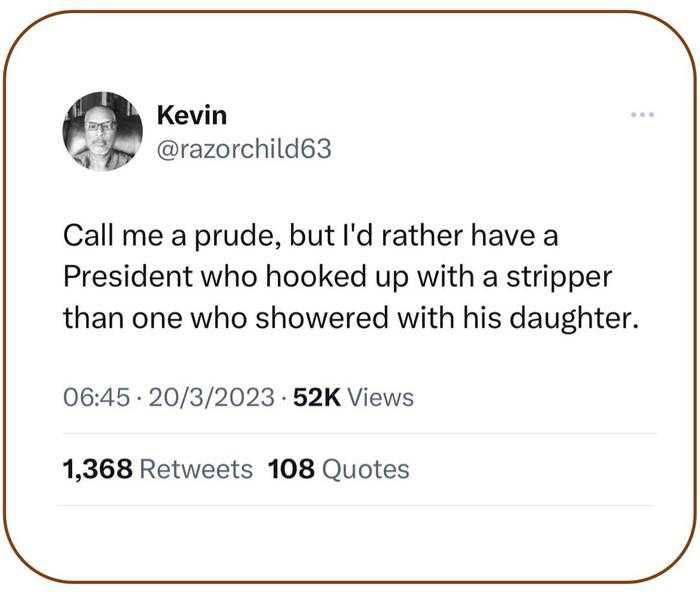The height and width of the screenshot is (597, 700).
Task: Click the 108 quote count number
Action: [291, 469]
